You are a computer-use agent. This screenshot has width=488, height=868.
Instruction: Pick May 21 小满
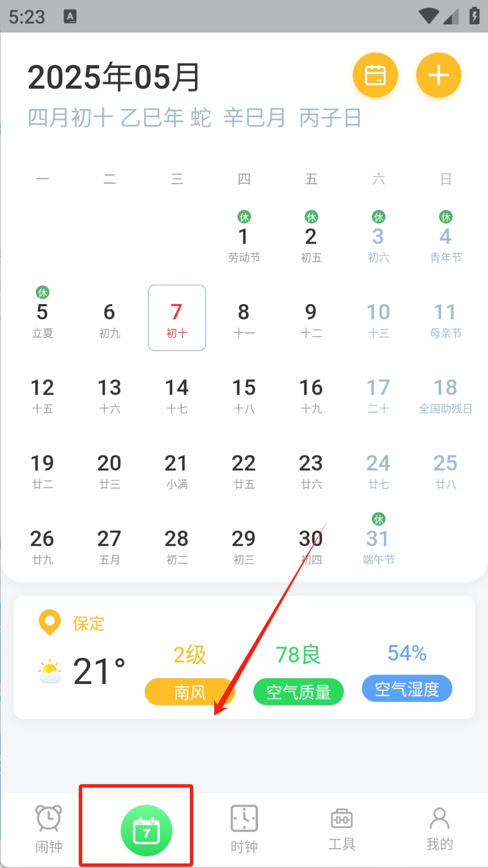point(177,470)
